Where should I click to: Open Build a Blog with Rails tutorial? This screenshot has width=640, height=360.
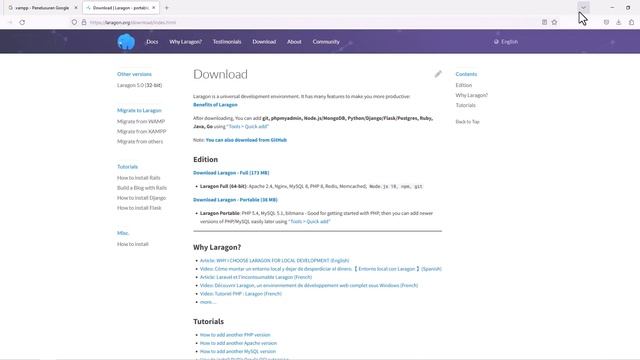coord(142,188)
